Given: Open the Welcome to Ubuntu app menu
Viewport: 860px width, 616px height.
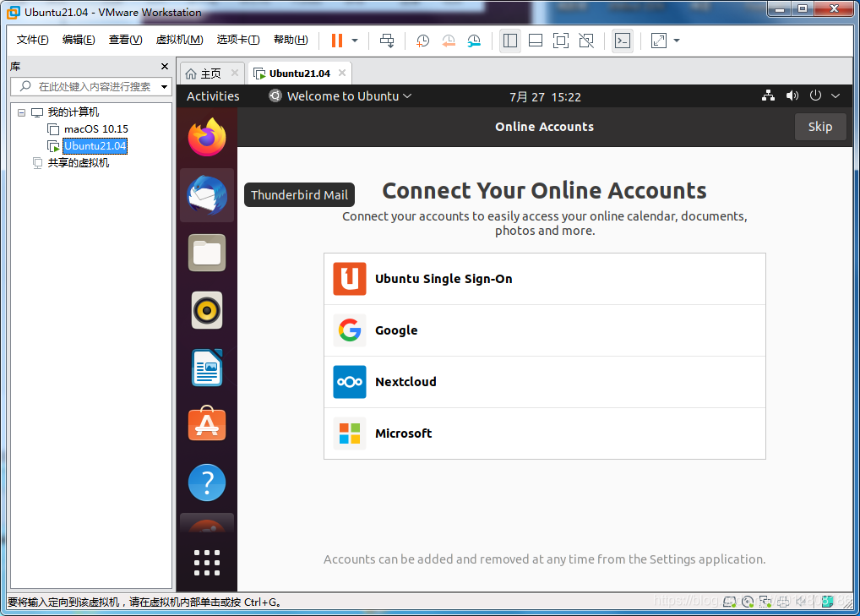Looking at the screenshot, I should 340,96.
